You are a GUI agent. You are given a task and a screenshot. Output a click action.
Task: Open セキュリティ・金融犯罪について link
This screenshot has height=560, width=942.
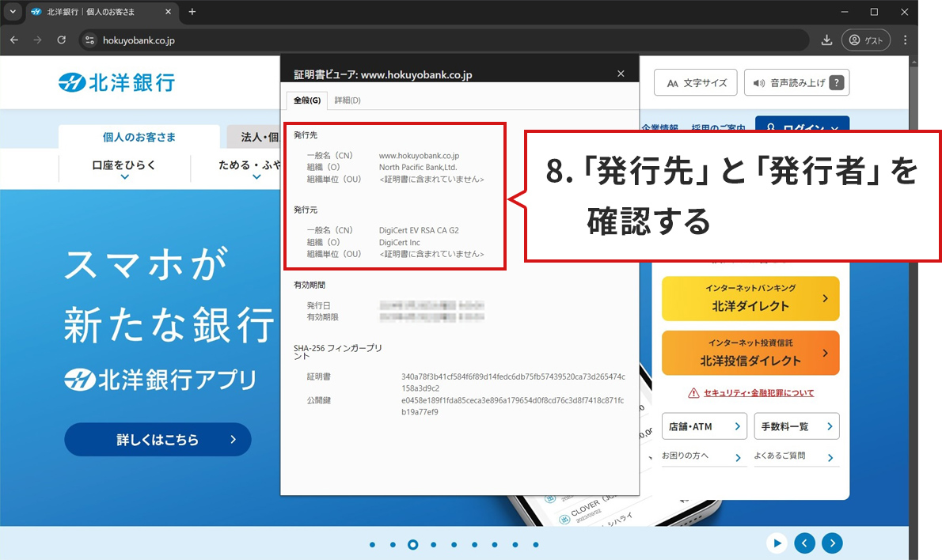[759, 393]
